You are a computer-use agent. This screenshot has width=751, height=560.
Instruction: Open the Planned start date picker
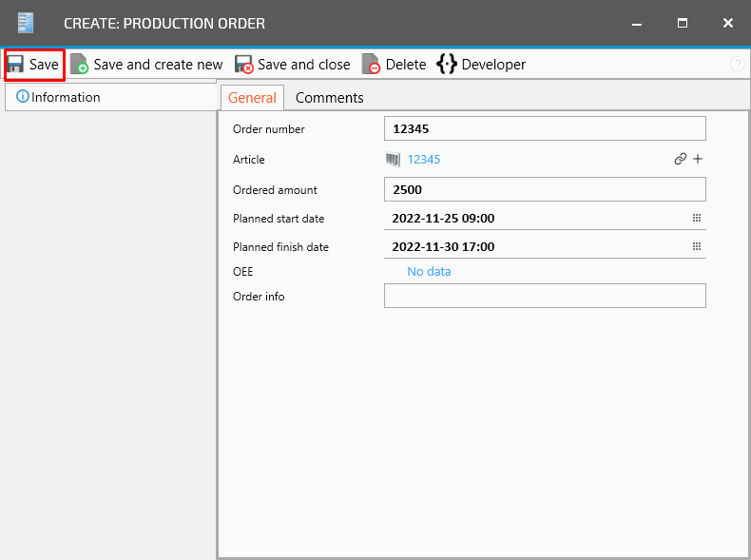click(696, 219)
